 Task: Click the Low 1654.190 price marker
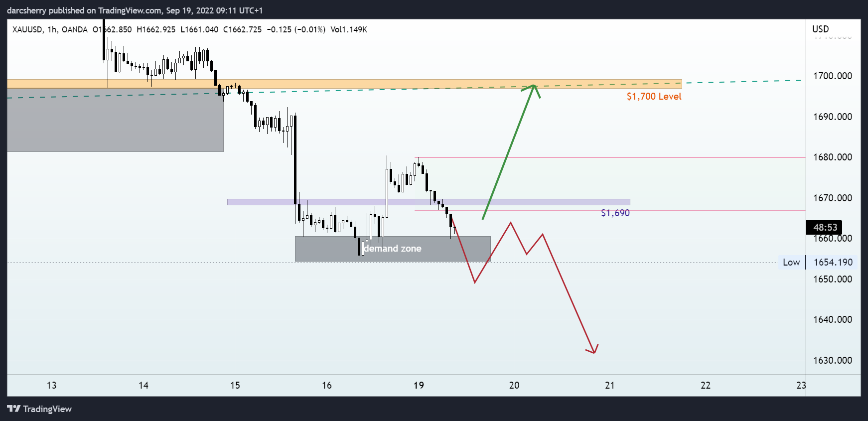(x=818, y=262)
